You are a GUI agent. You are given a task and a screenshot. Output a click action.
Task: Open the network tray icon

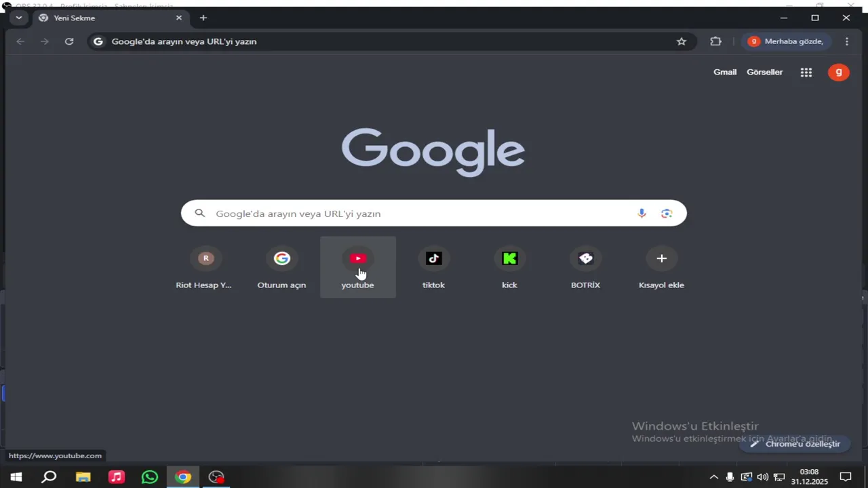779,477
